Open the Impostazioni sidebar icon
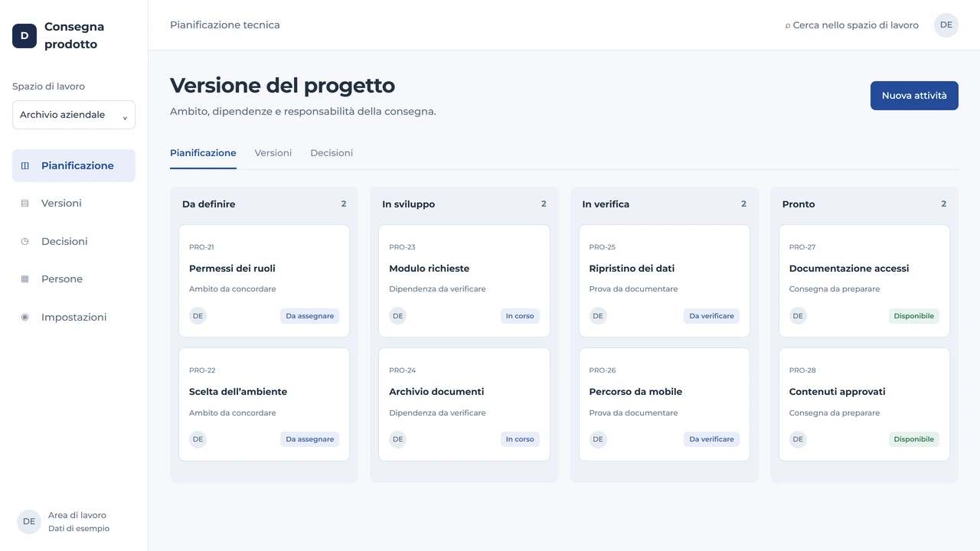 tap(24, 317)
